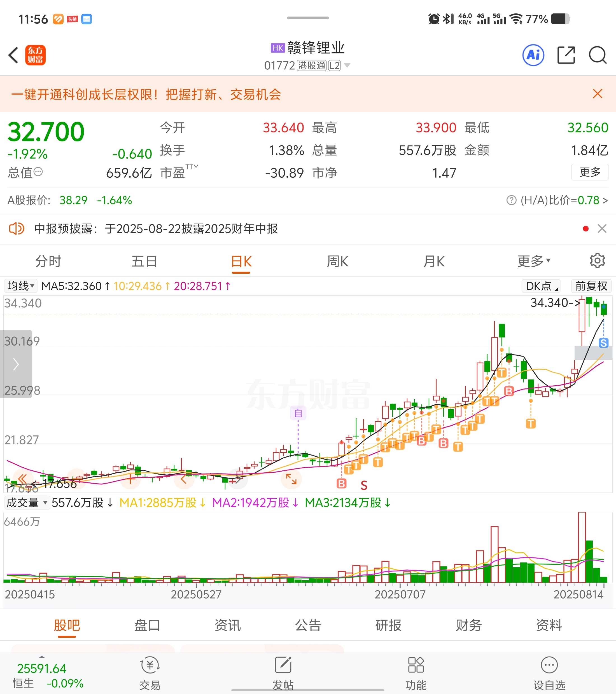
Task: Open the 交易 yen icon
Action: coord(150,665)
